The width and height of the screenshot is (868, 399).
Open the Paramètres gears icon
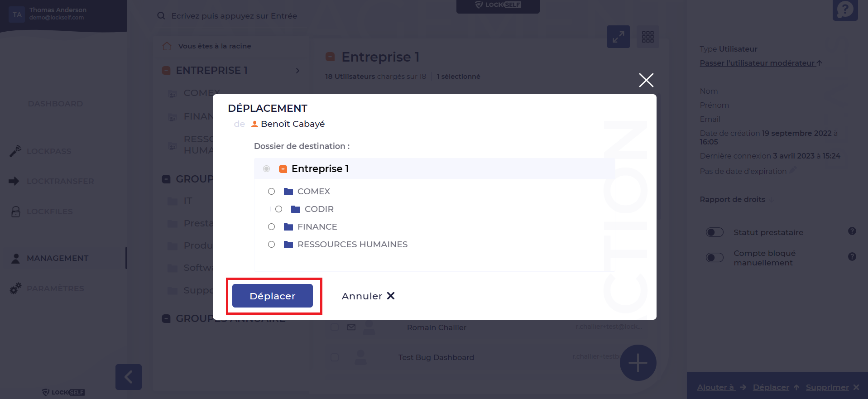pyautogui.click(x=15, y=288)
